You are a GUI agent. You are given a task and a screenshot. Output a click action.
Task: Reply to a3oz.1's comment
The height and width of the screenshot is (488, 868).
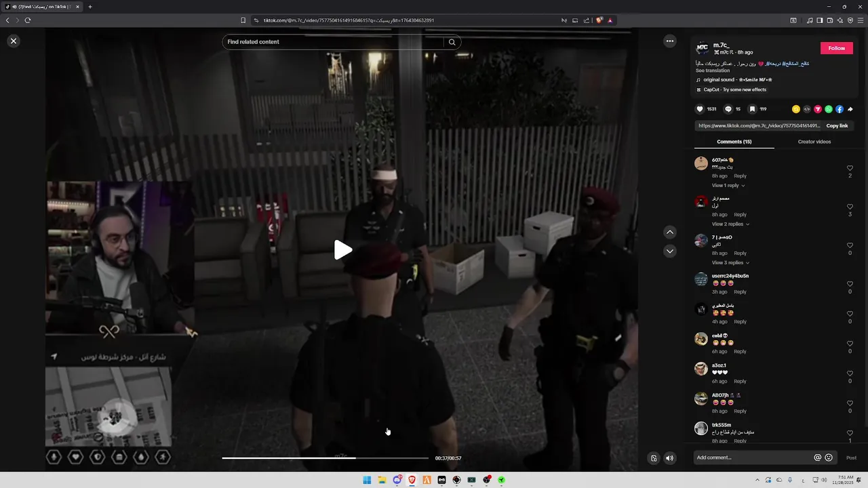click(x=740, y=382)
